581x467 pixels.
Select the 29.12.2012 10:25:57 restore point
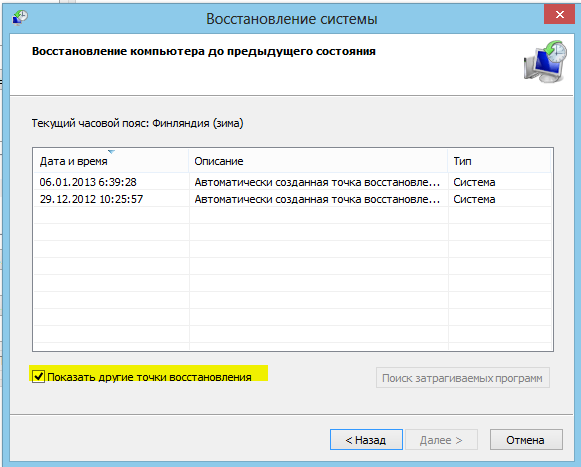coord(293,199)
